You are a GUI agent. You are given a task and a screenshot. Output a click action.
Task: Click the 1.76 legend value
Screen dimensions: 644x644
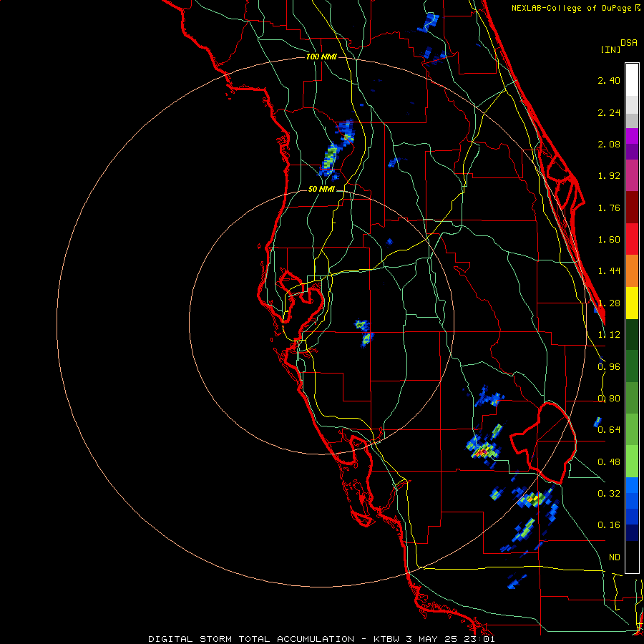click(x=609, y=208)
